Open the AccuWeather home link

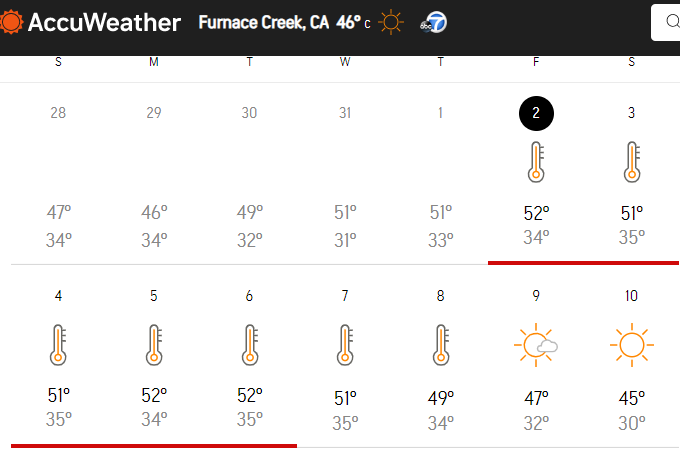(x=90, y=22)
